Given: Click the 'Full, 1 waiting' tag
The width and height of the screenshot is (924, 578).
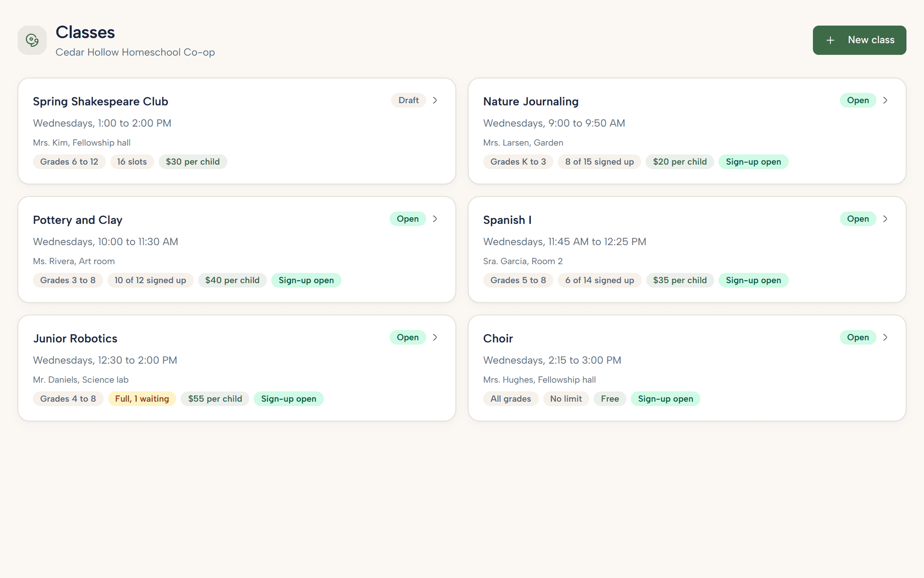Looking at the screenshot, I should [142, 399].
